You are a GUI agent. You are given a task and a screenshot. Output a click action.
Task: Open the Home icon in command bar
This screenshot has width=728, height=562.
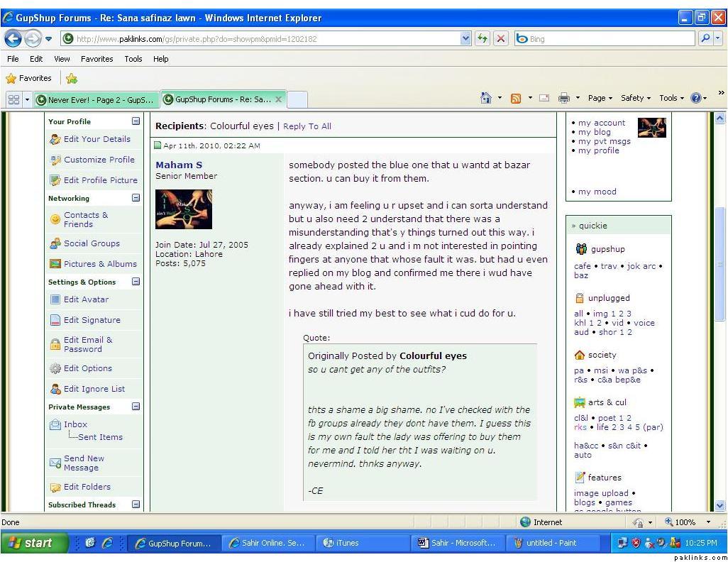(486, 99)
